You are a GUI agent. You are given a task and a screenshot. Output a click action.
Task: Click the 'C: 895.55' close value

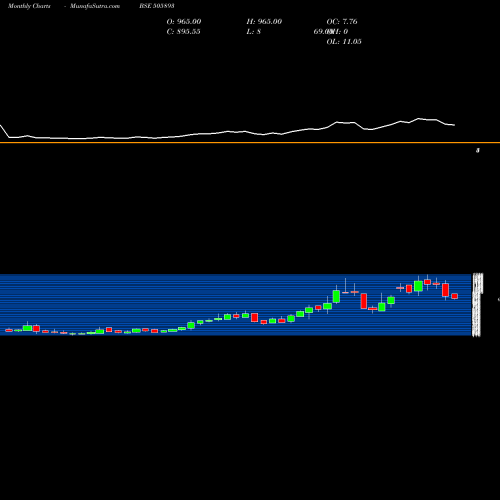coord(183,32)
